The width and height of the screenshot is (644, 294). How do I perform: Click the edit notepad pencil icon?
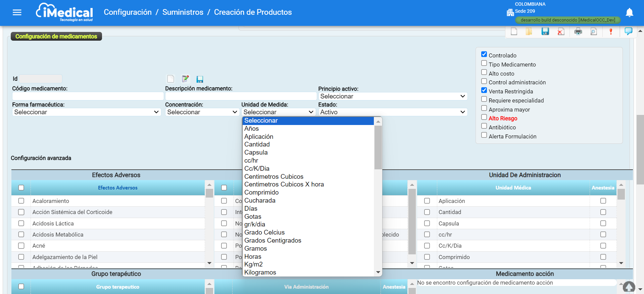pos(185,79)
